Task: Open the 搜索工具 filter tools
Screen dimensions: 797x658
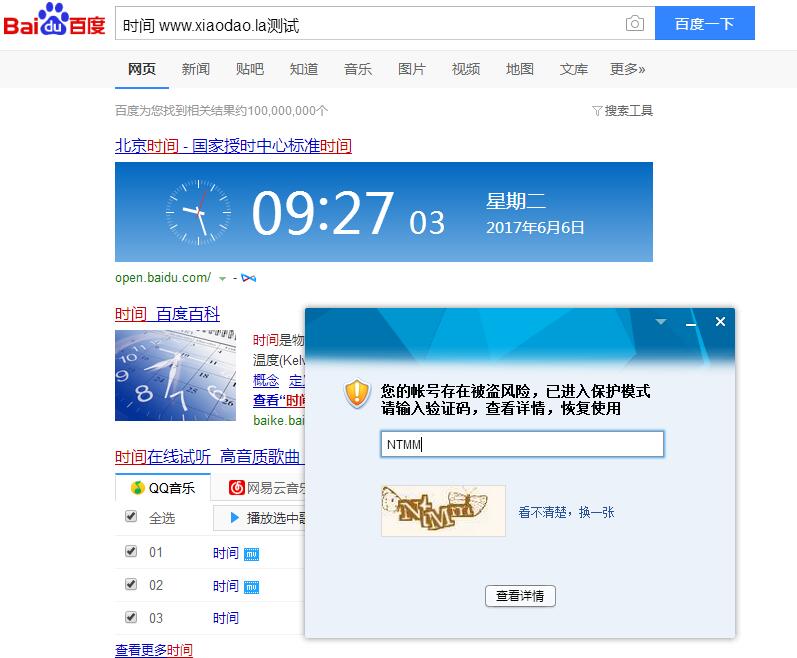Action: point(622,111)
